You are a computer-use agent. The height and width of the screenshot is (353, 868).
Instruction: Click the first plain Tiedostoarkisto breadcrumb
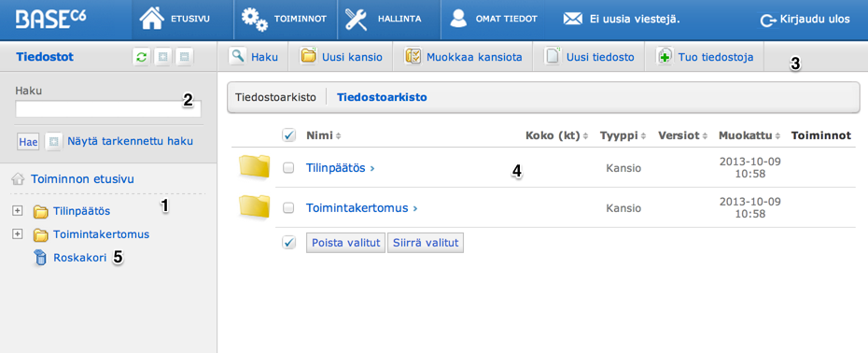tap(275, 97)
